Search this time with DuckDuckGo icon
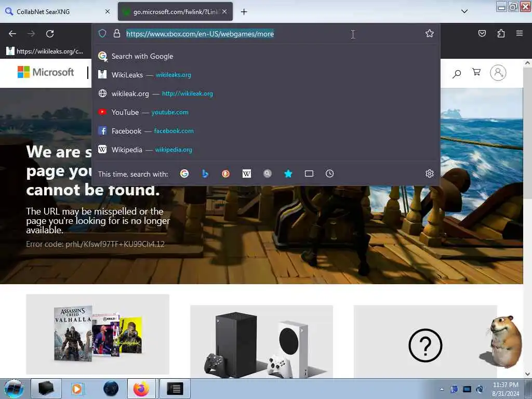This screenshot has height=399, width=532. 225,174
